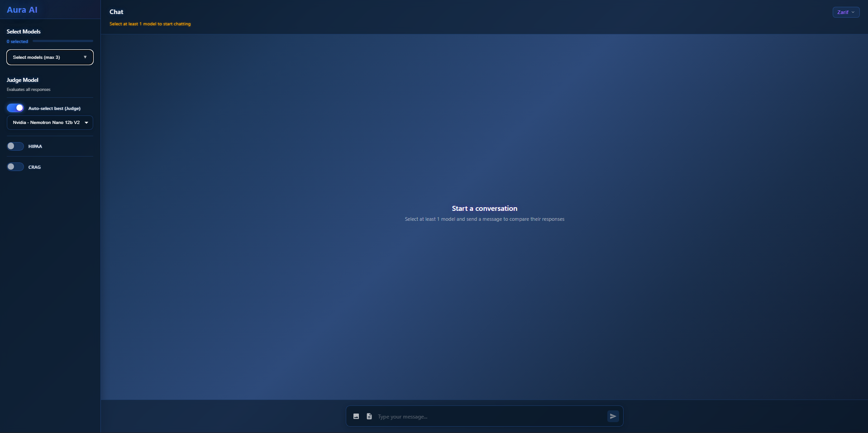Enable the HIPAA toggle
Image resolution: width=868 pixels, height=433 pixels.
(x=15, y=146)
